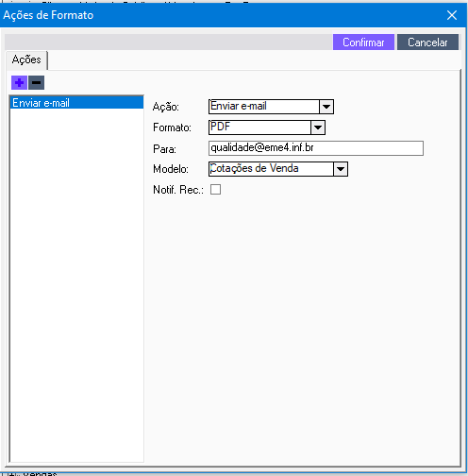Open the Modelo dropdown arrow
The height and width of the screenshot is (476, 468).
tap(341, 169)
